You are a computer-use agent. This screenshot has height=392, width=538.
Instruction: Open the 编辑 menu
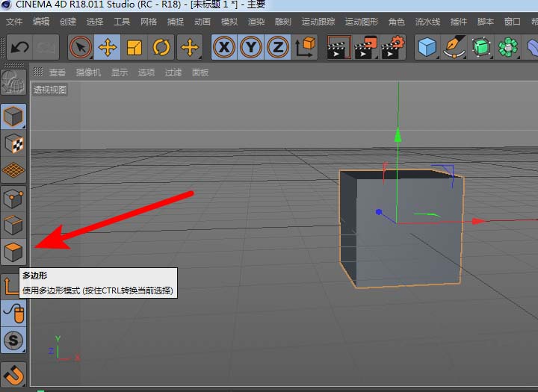pos(41,22)
